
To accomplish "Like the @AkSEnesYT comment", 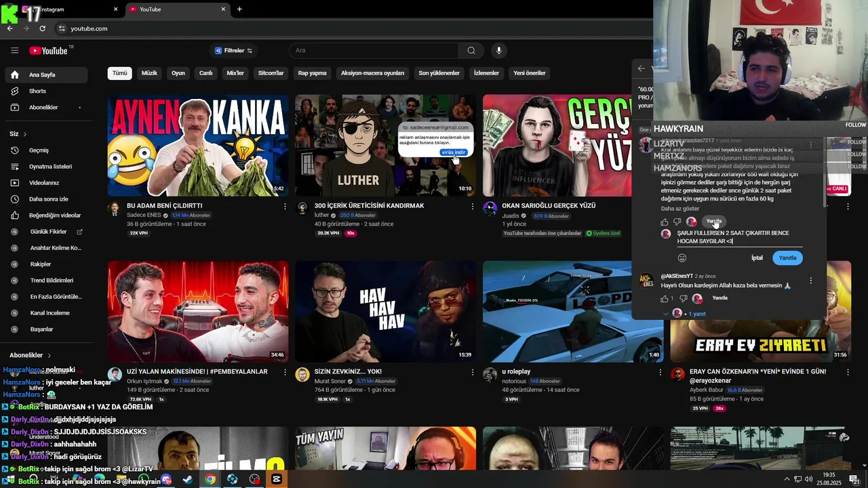I will 665,298.
